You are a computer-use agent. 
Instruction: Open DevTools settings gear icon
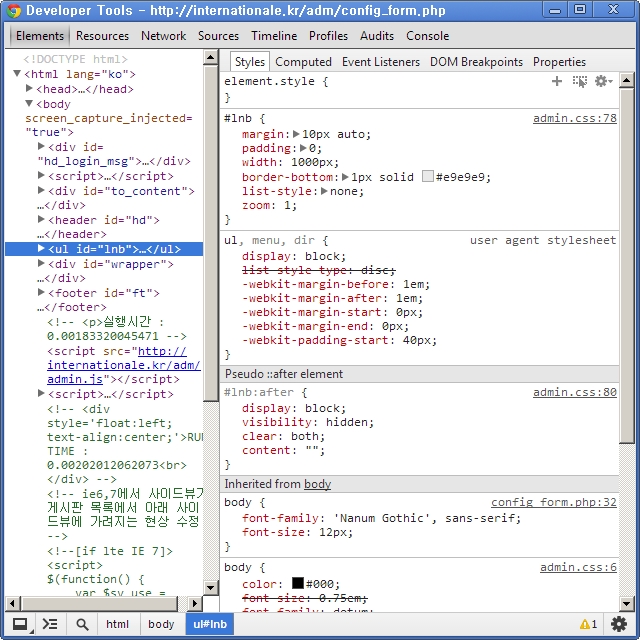(x=619, y=624)
